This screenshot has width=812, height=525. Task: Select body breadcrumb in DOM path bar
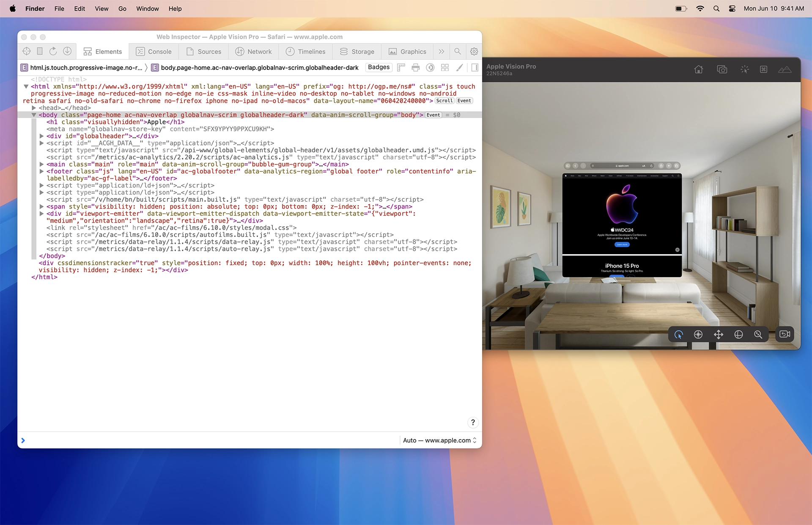point(255,67)
